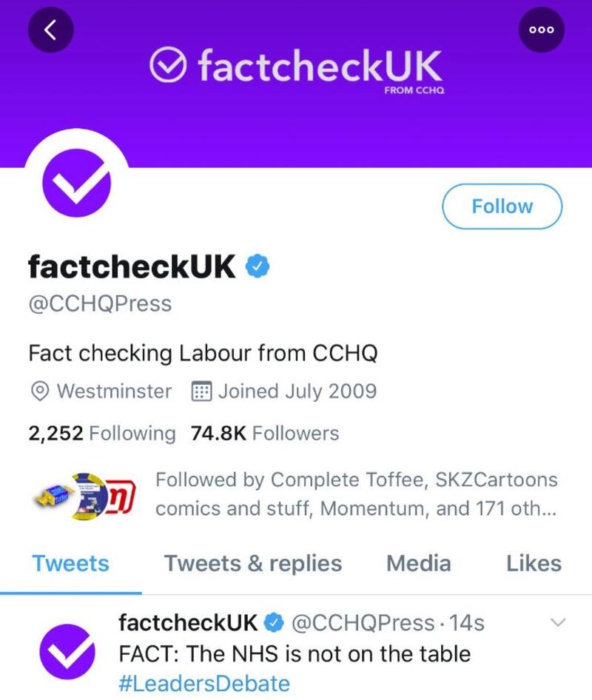This screenshot has width=592, height=700.
Task: Select the Likes tab
Action: [534, 563]
